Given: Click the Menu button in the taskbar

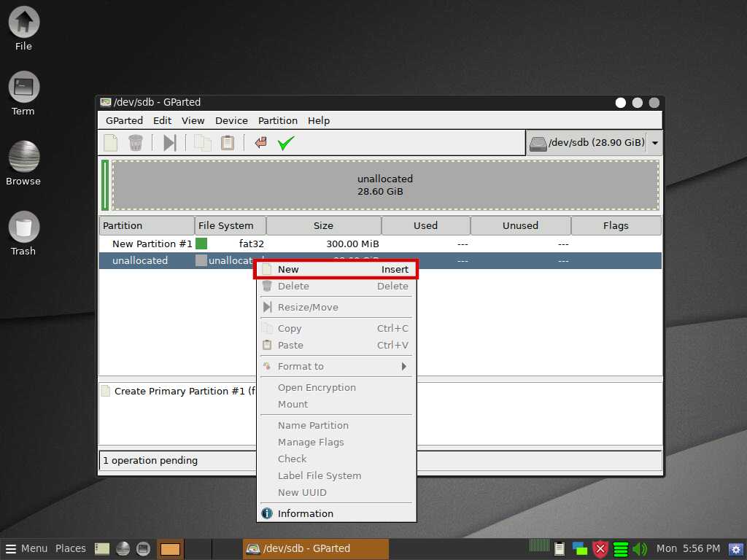Looking at the screenshot, I should tap(26, 548).
